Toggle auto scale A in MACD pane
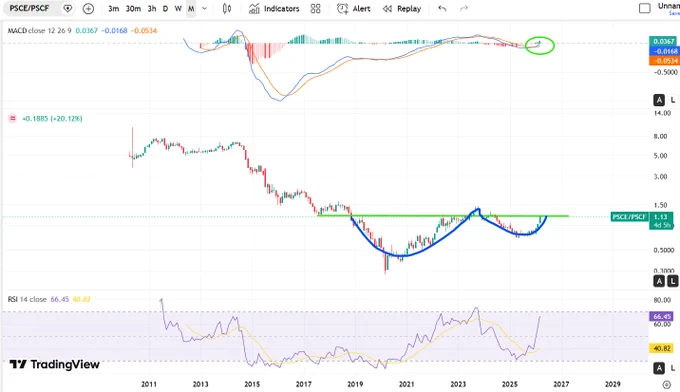Image resolution: width=680 pixels, height=392 pixels. click(x=659, y=100)
